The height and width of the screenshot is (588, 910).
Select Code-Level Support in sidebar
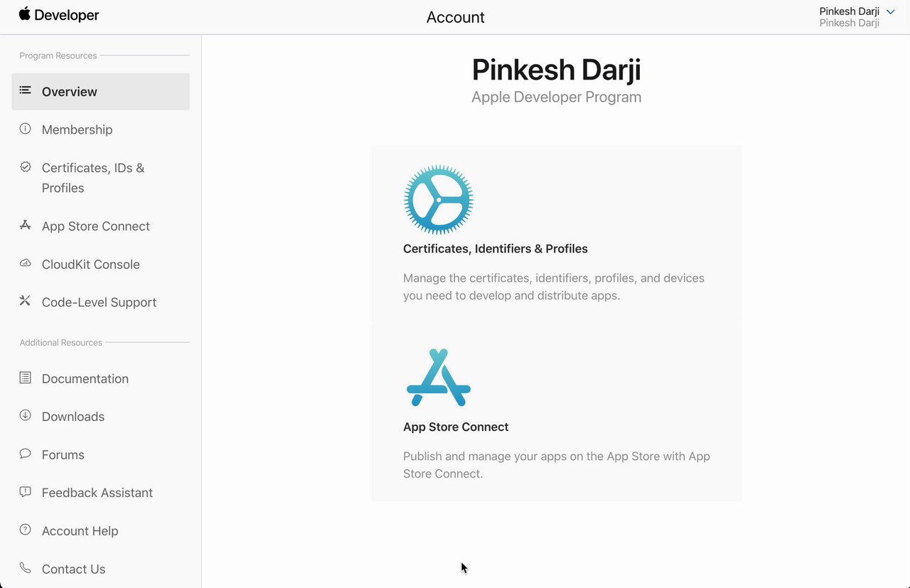tap(100, 302)
